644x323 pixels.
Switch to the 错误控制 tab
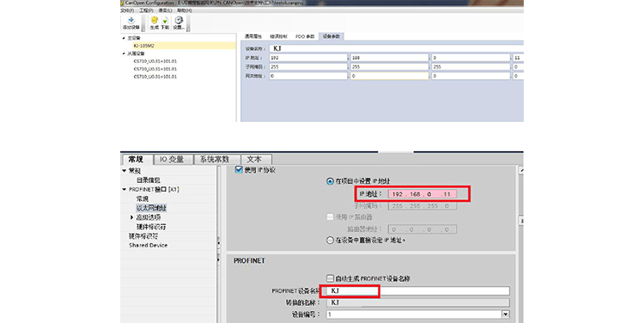(278, 37)
